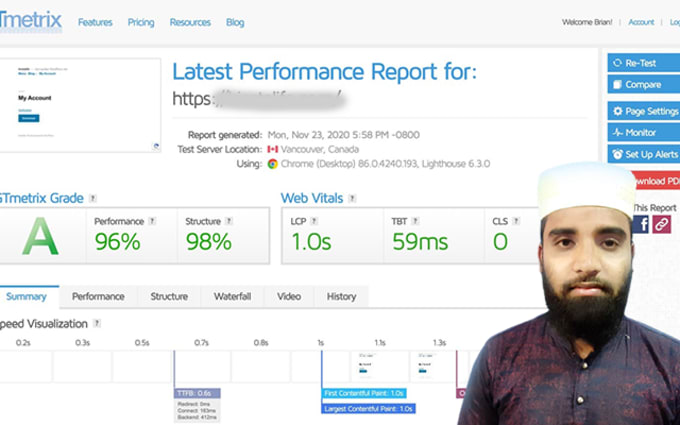
Task: Click the Monitor button
Action: (644, 133)
